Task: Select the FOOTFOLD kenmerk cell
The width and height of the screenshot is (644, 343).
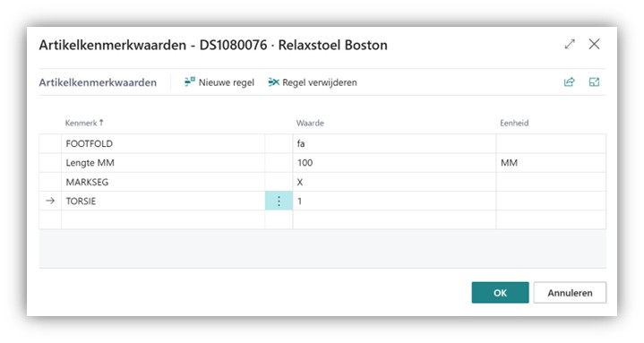Action: coord(163,144)
